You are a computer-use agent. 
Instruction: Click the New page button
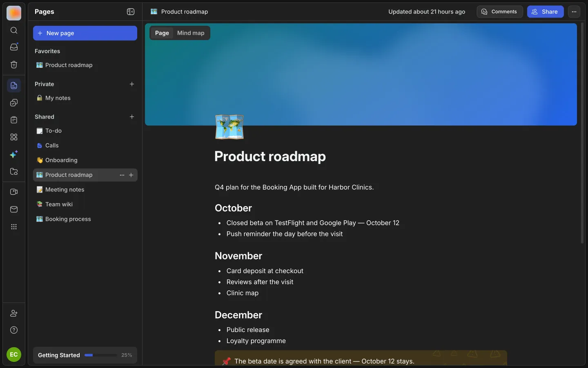[85, 33]
